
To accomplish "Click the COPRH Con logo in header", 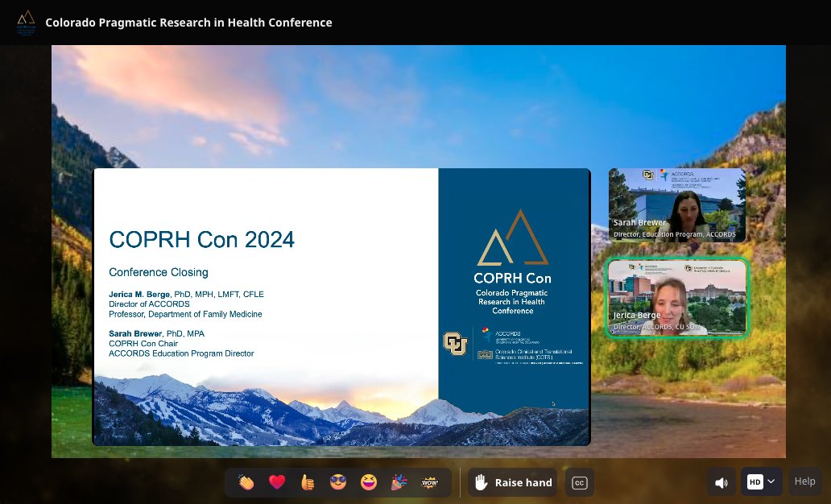I will coord(26,23).
